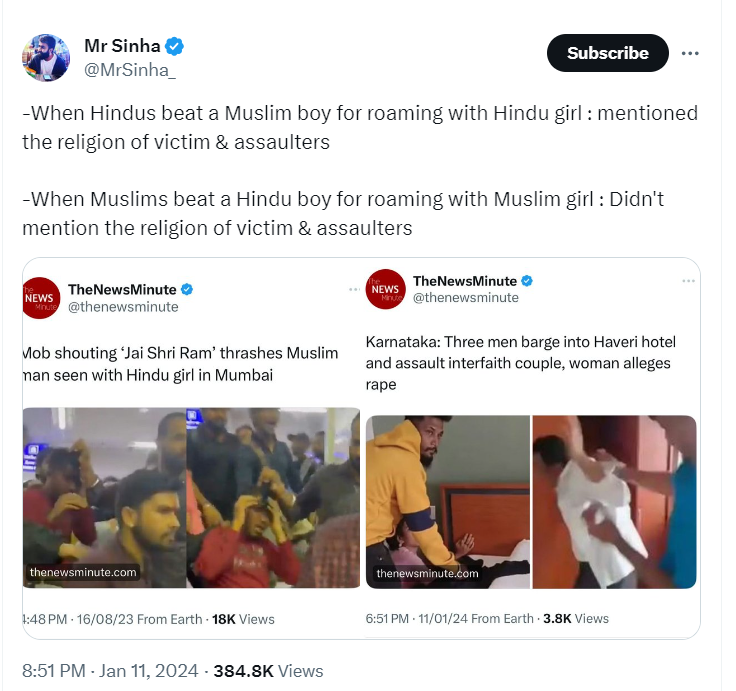Open the more options on right quoted tweet

687,281
